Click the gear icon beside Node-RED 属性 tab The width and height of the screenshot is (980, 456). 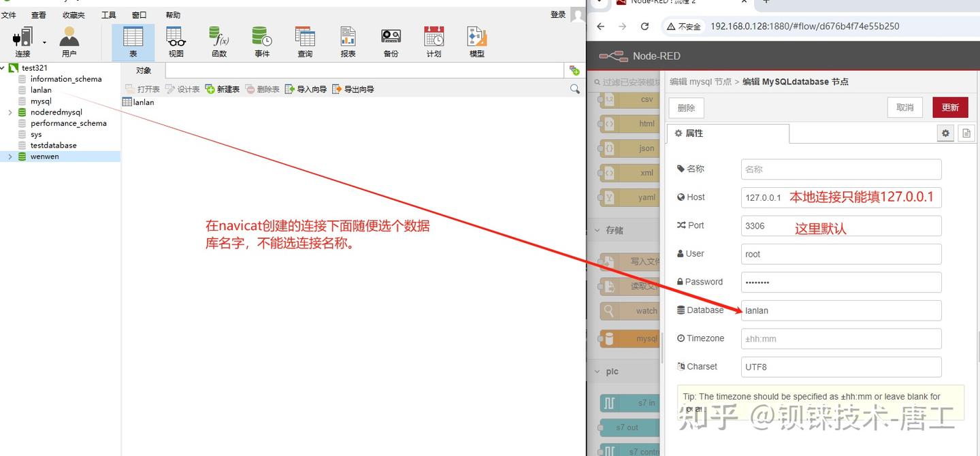[945, 133]
